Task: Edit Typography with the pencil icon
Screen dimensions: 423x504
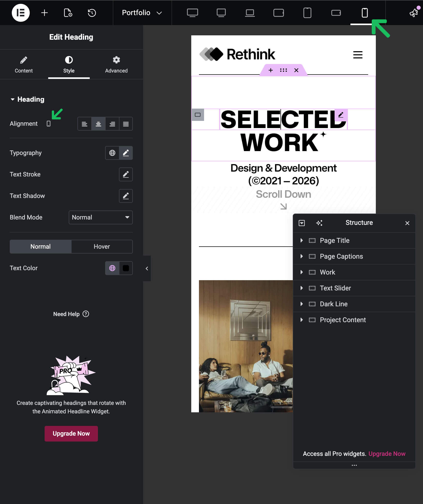Action: pyautogui.click(x=126, y=153)
